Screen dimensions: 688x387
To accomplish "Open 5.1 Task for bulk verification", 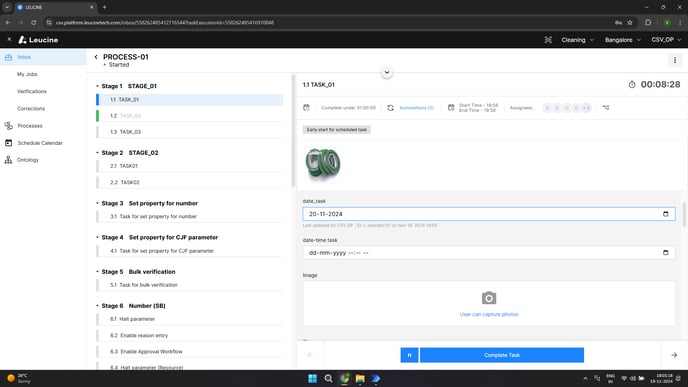I will coord(190,285).
